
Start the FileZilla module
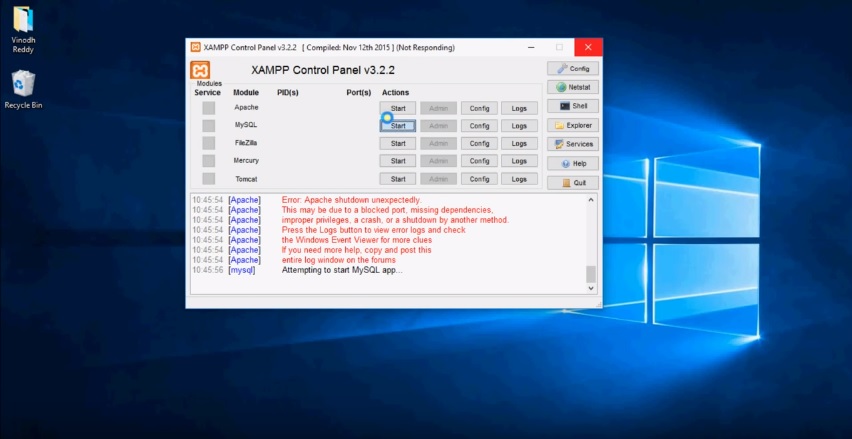pyautogui.click(x=398, y=143)
